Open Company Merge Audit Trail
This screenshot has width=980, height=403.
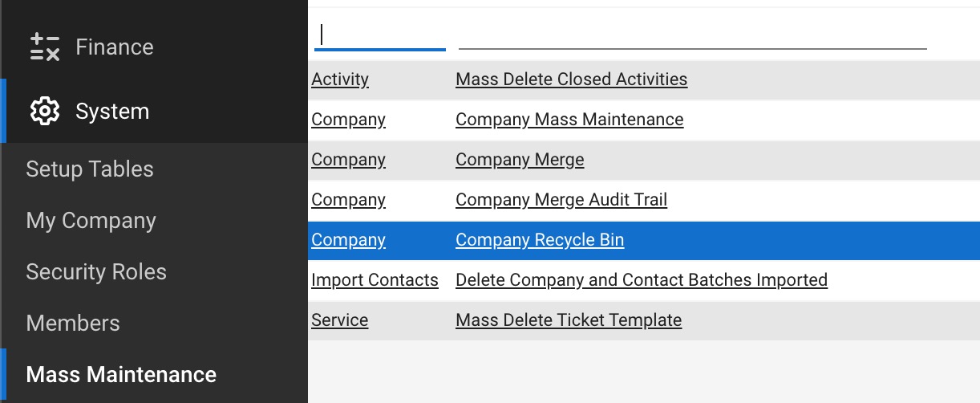click(561, 200)
